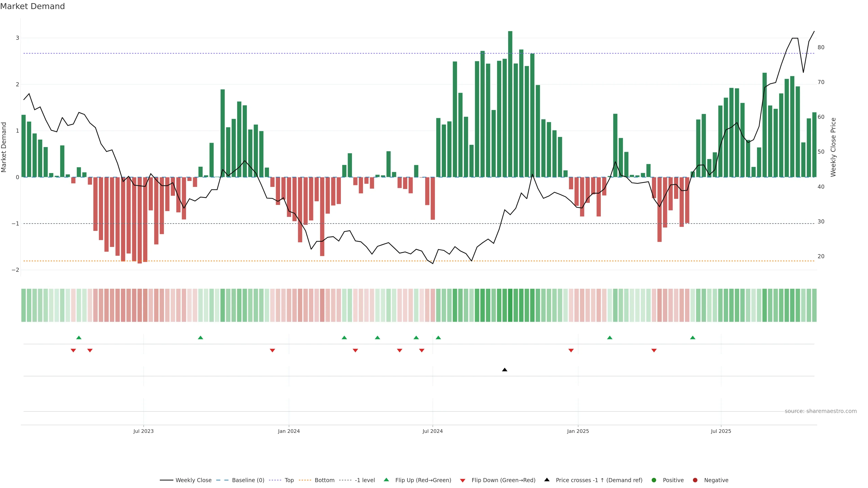Click flip-up marker just before Jul 2025

pos(693,338)
